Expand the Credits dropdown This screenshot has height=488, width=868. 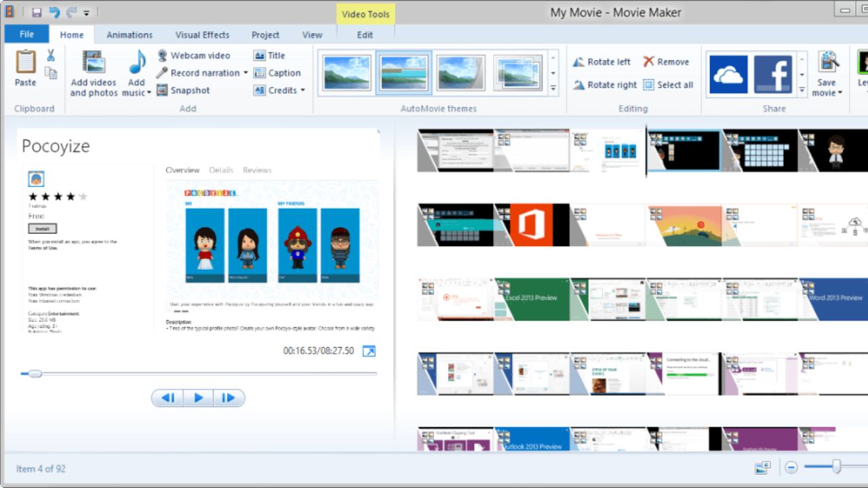(302, 90)
